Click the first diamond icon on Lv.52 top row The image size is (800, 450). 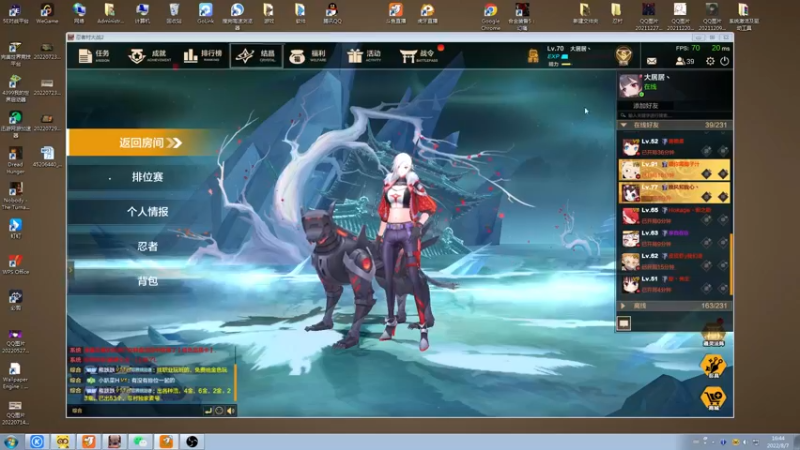click(706, 151)
